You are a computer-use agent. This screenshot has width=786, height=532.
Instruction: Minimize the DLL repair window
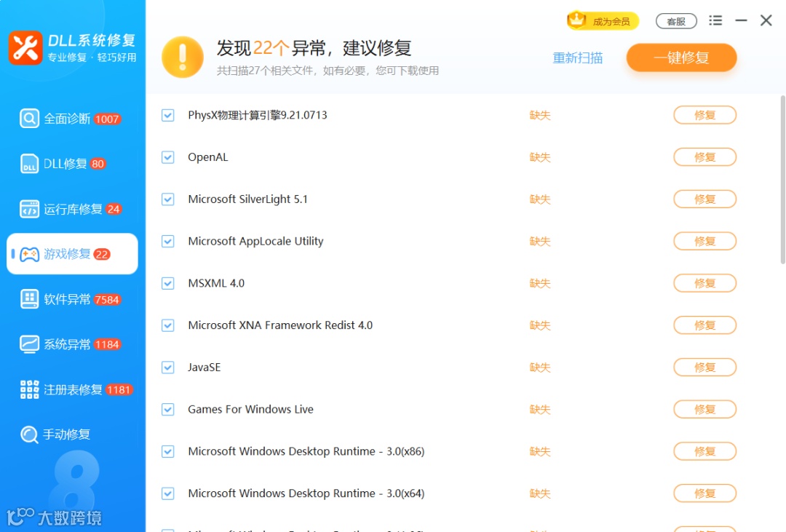tap(741, 20)
